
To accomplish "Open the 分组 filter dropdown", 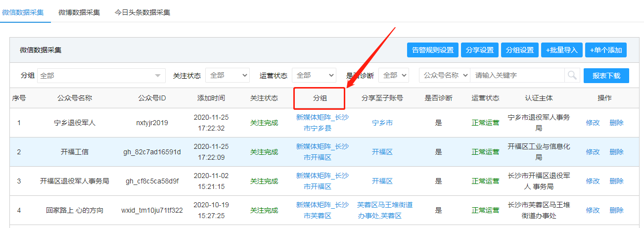I will point(101,76).
